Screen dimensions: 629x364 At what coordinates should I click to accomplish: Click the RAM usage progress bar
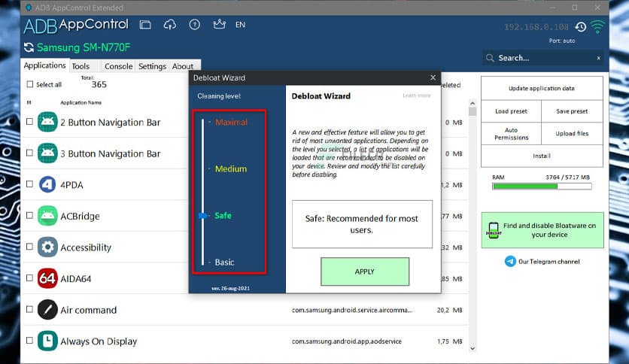point(542,186)
